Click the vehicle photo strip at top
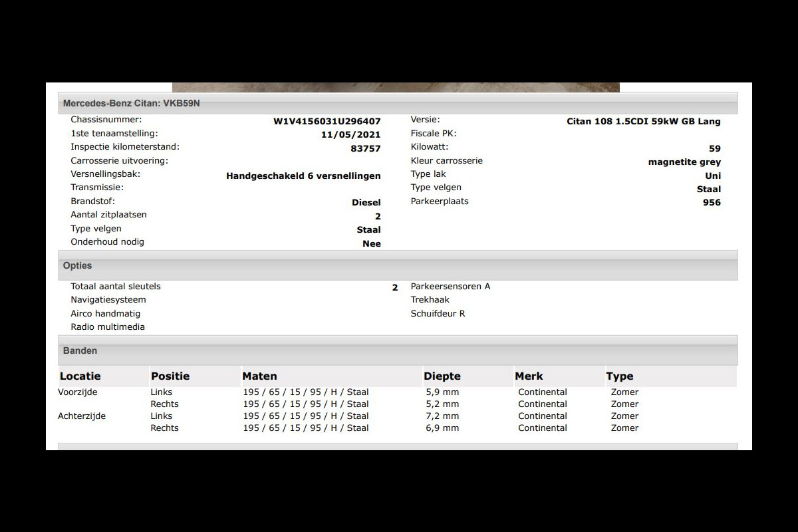 point(396,87)
